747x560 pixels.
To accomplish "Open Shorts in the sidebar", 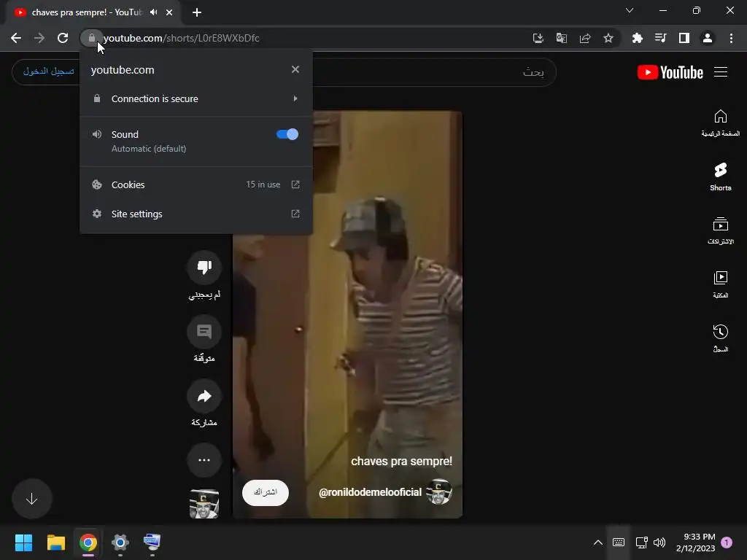I will 720,177.
